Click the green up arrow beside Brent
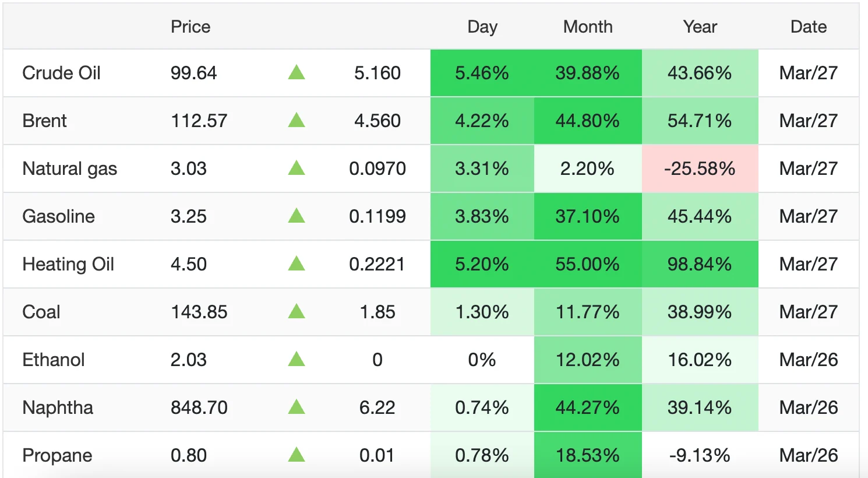Image resolution: width=868 pixels, height=478 pixels. [x=297, y=121]
